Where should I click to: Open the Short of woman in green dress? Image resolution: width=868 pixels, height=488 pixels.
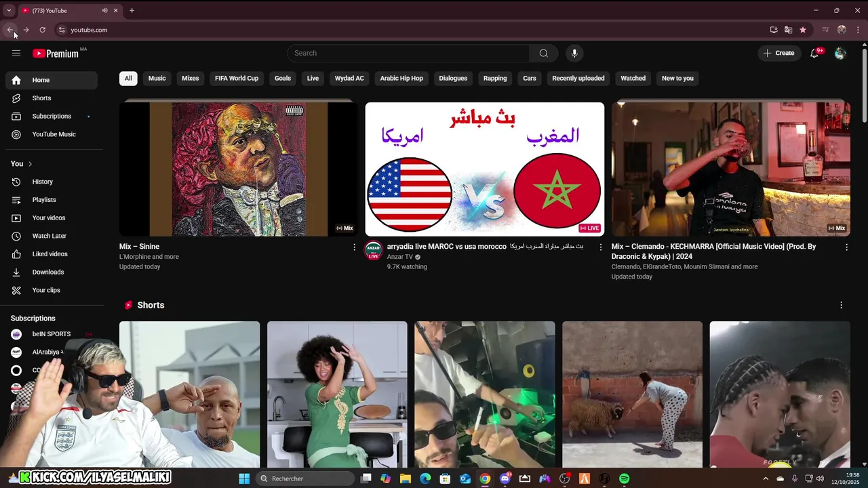coord(337,394)
